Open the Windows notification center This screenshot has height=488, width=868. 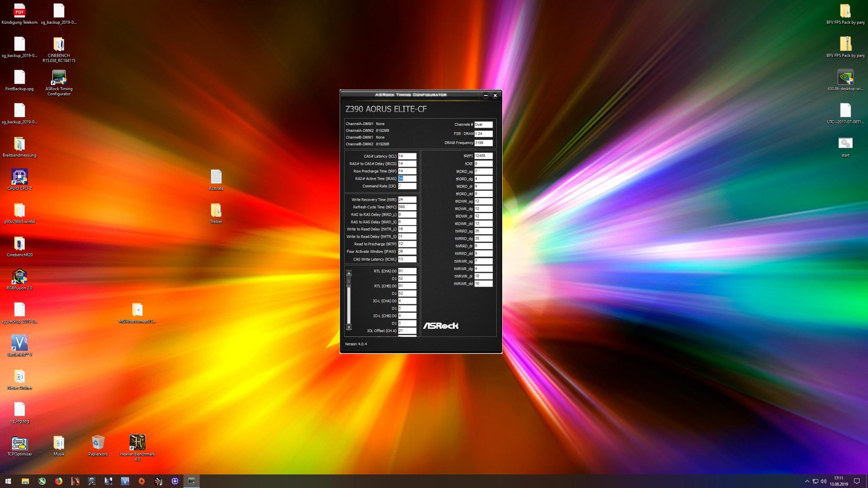[x=857, y=481]
